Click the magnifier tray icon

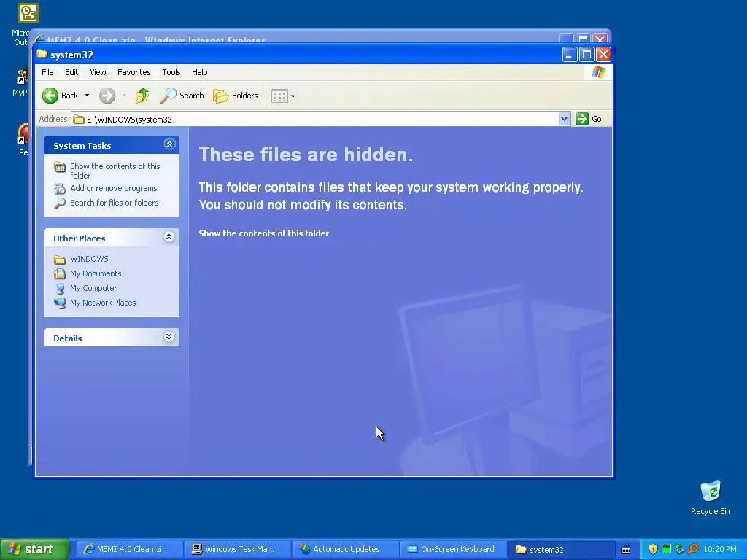tap(693, 550)
